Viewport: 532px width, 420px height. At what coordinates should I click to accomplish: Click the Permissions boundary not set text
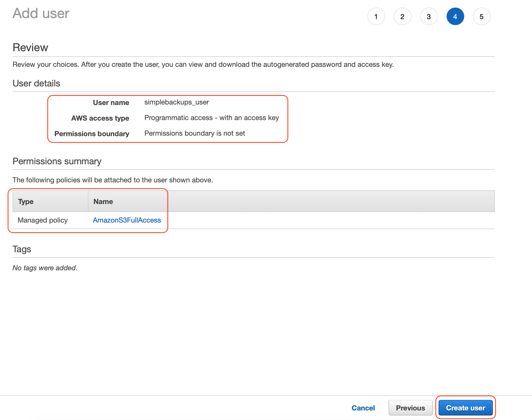click(194, 133)
